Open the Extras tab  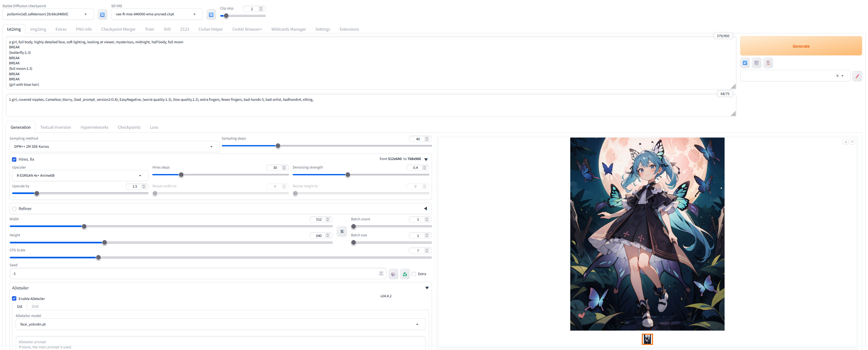(x=61, y=29)
